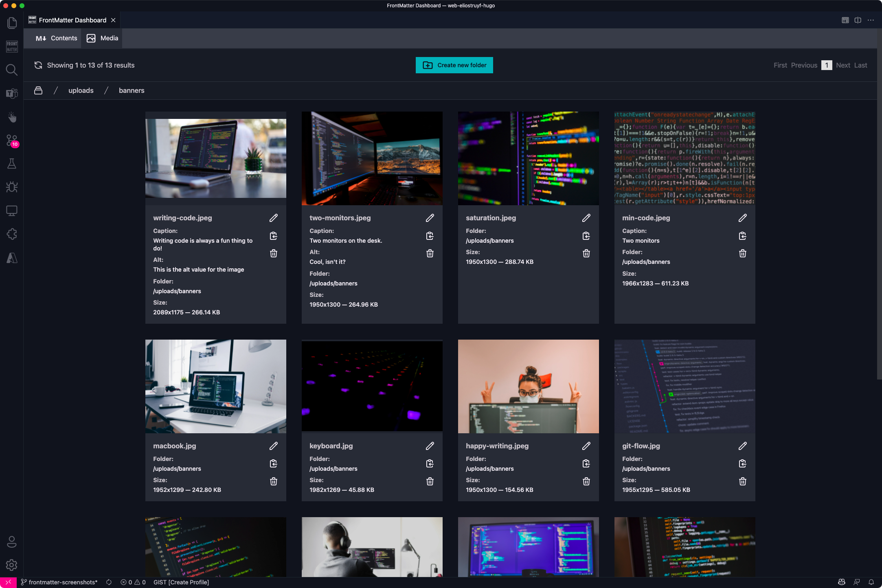Select the Media tab

103,38
